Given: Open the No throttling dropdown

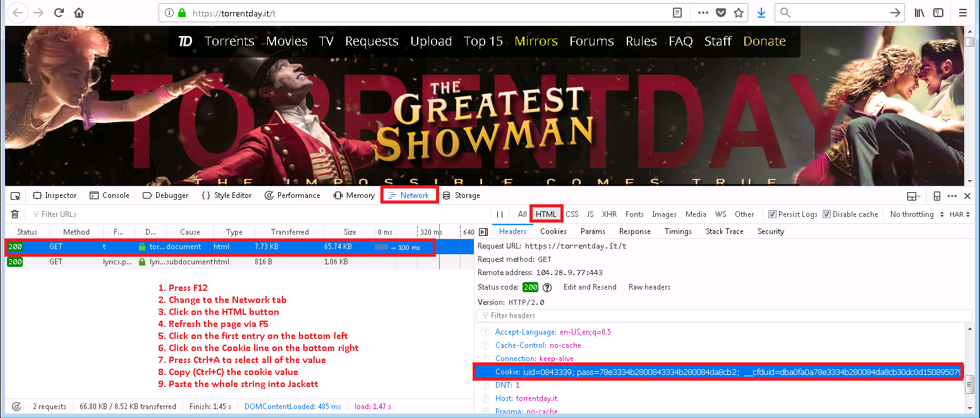Looking at the screenshot, I should tap(917, 214).
